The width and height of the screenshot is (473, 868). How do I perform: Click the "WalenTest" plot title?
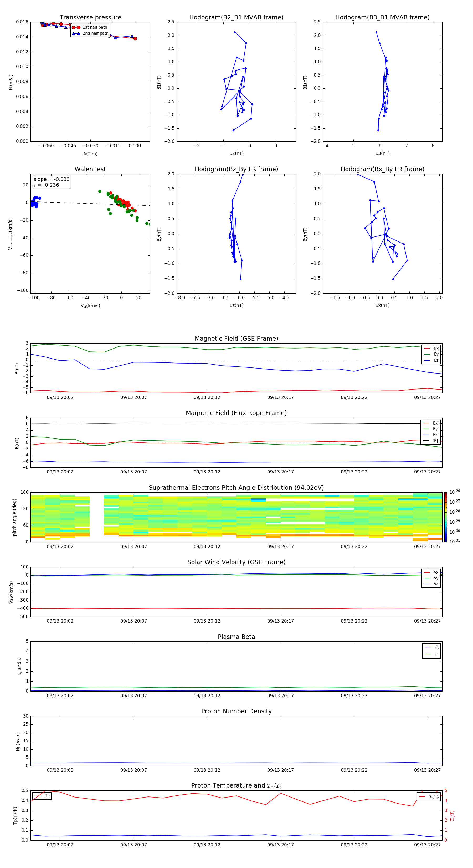[90, 169]
